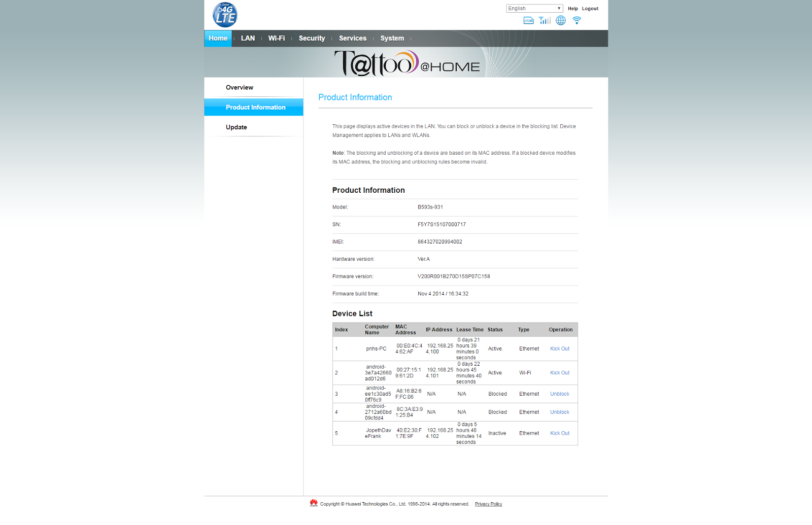This screenshot has width=812, height=525.
Task: Click the Huawei logo in footer
Action: point(314,503)
